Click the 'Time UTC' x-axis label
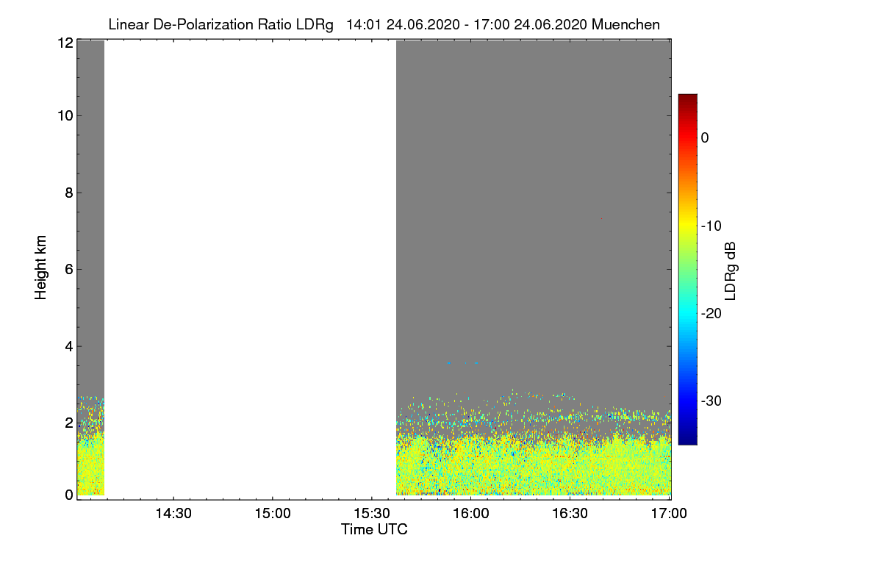Image resolution: width=882 pixels, height=588 pixels. coord(374,529)
